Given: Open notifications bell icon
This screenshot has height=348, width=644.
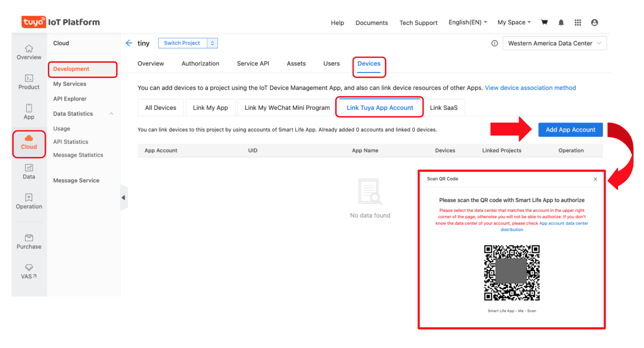Looking at the screenshot, I should (561, 22).
